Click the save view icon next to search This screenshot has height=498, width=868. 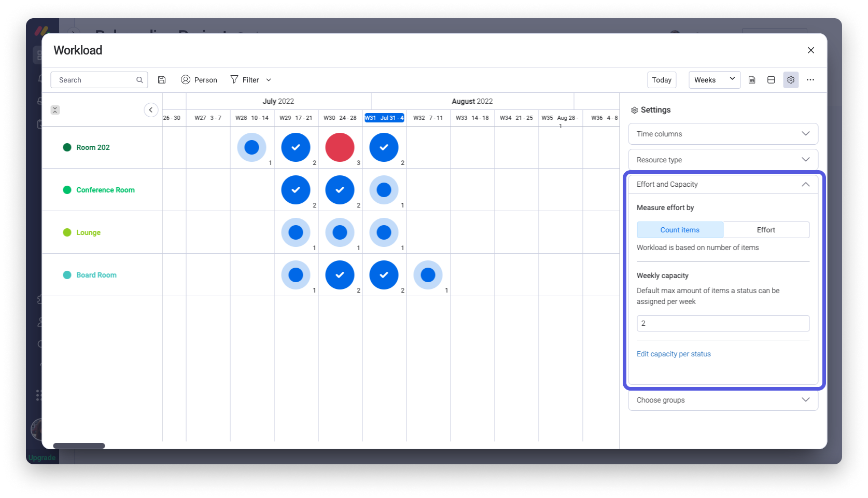click(162, 80)
